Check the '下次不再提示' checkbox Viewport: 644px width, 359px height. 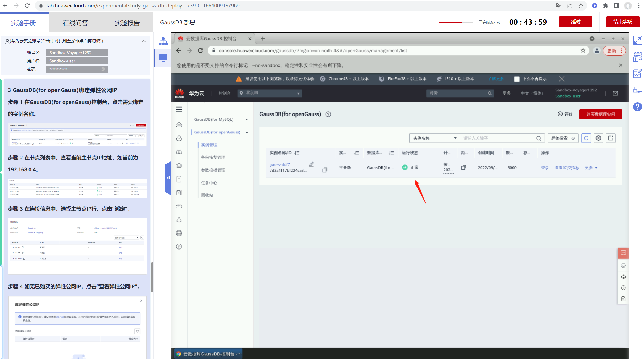[x=517, y=79]
